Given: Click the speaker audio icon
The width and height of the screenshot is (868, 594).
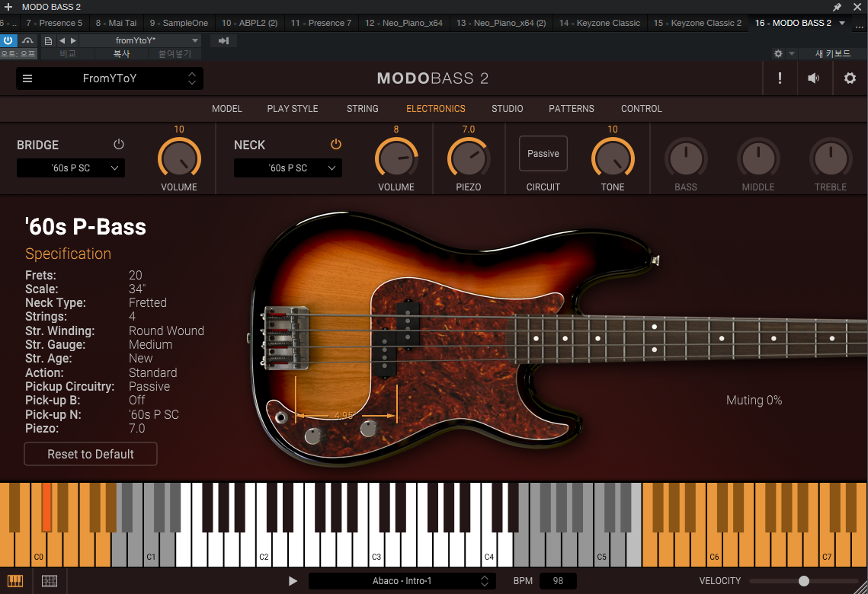Looking at the screenshot, I should point(813,78).
